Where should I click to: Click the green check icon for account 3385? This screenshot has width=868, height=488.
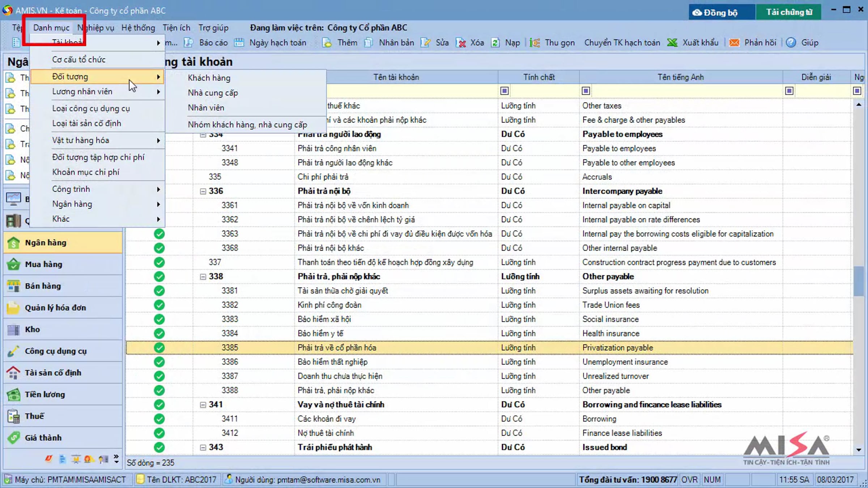click(x=159, y=348)
